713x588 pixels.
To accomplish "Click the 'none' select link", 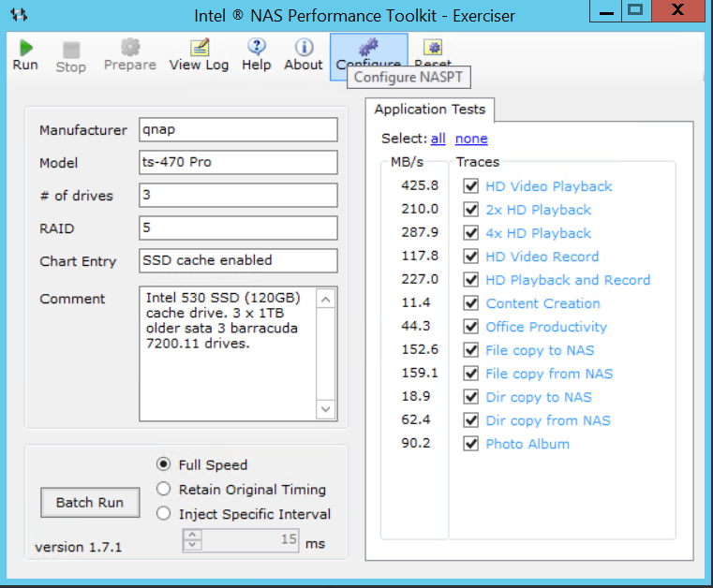I will tap(471, 139).
